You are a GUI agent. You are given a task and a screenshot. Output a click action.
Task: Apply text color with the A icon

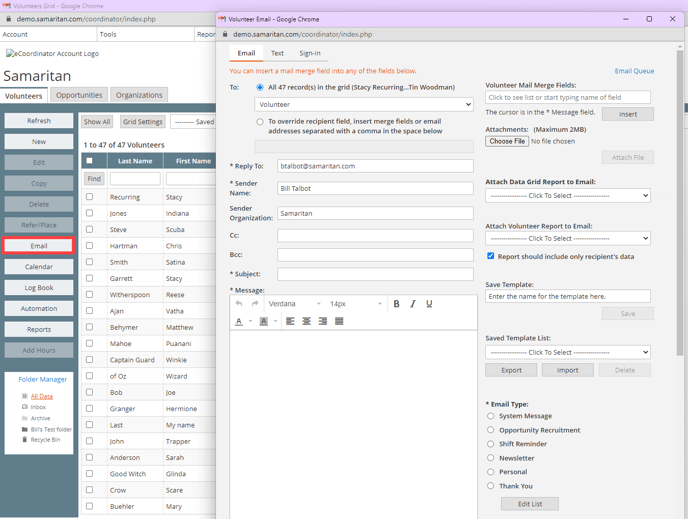point(239,321)
